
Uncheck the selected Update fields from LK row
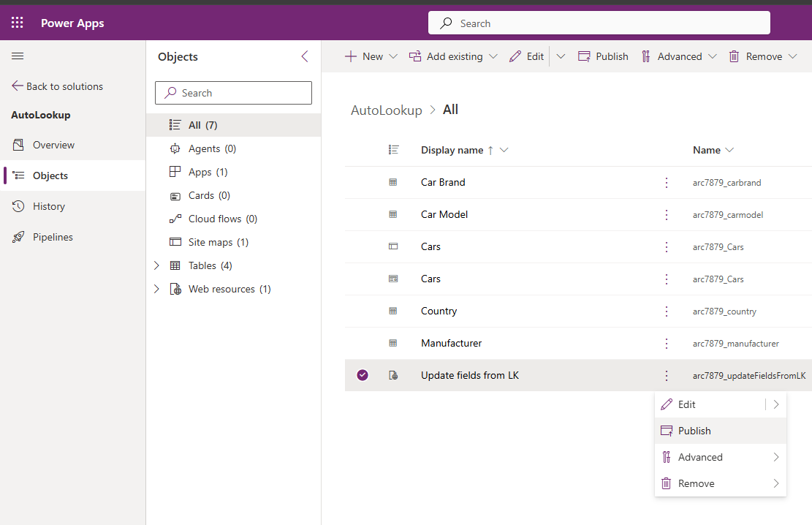tap(363, 374)
